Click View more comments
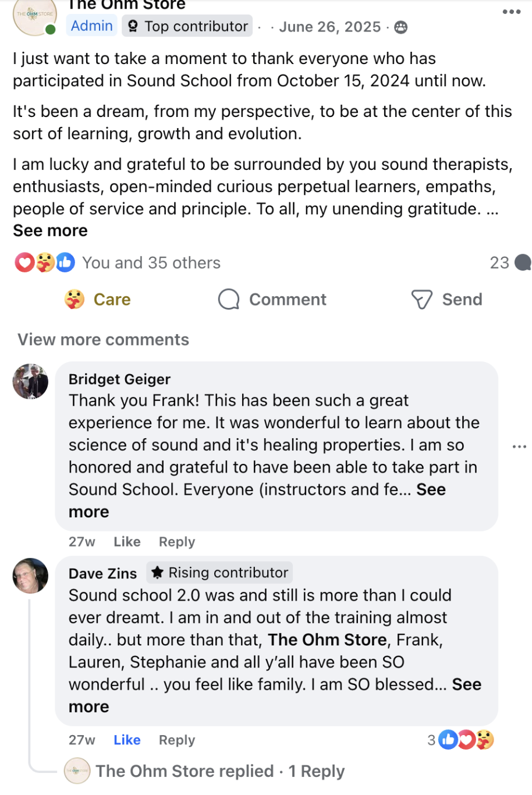This screenshot has height=795, width=532. pyautogui.click(x=103, y=340)
